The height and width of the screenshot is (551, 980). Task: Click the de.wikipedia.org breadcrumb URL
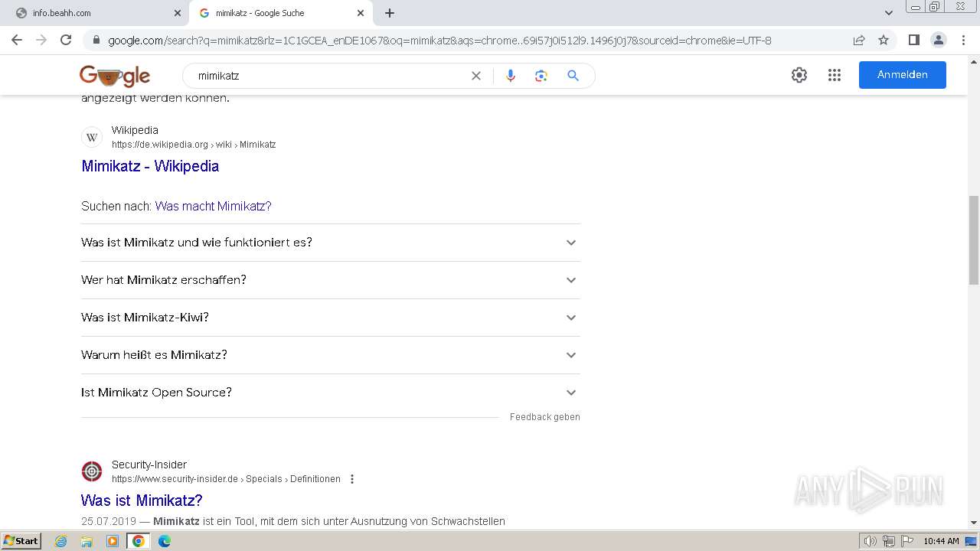click(x=194, y=145)
